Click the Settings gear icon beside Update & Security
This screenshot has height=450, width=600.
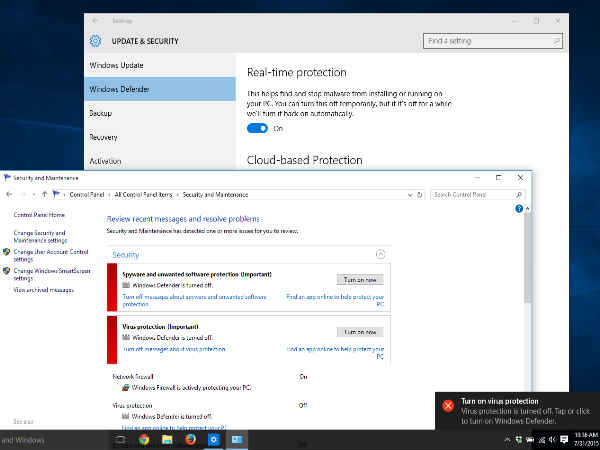point(95,41)
